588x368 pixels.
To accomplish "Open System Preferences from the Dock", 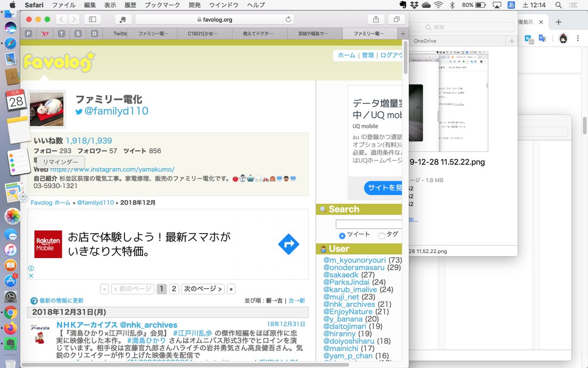I will tap(10, 294).
